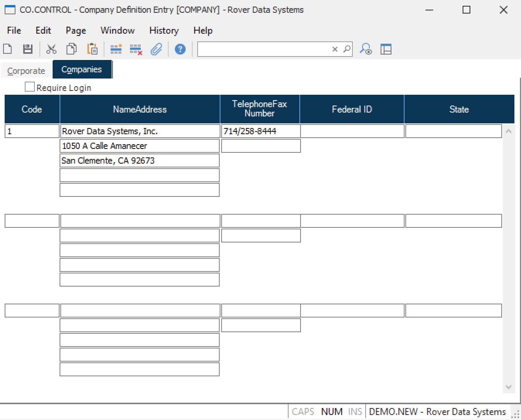Toggle the Require Login checkbox
The width and height of the screenshot is (521, 420).
[30, 87]
